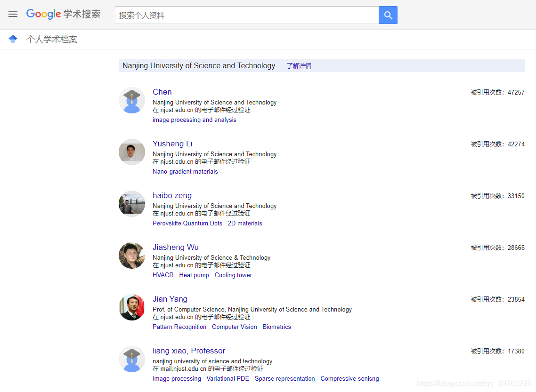Click citation count 42274
This screenshot has width=536, height=392.
point(516,144)
